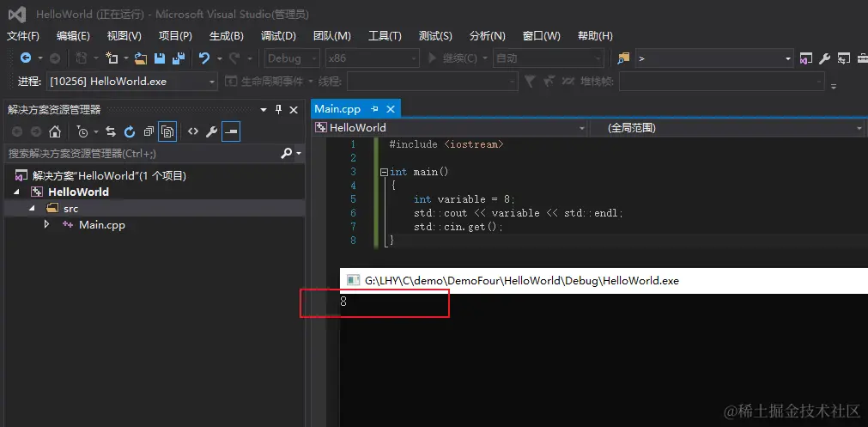Close the Solution Explorer panel

294,110
